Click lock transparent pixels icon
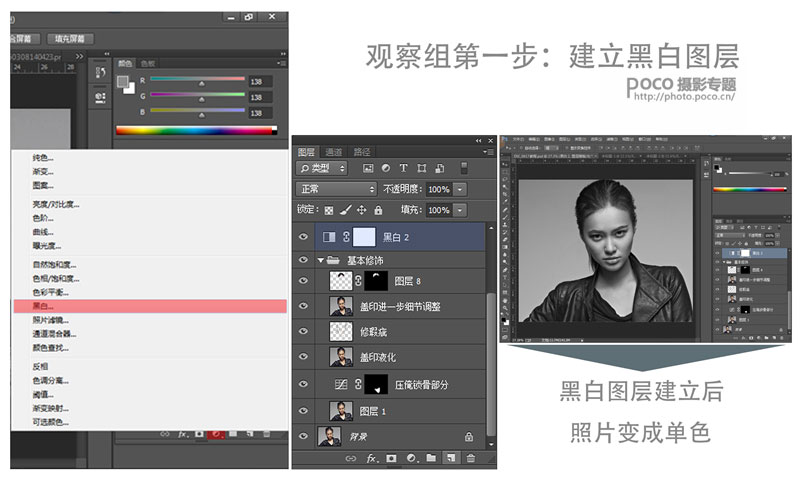 point(329,210)
